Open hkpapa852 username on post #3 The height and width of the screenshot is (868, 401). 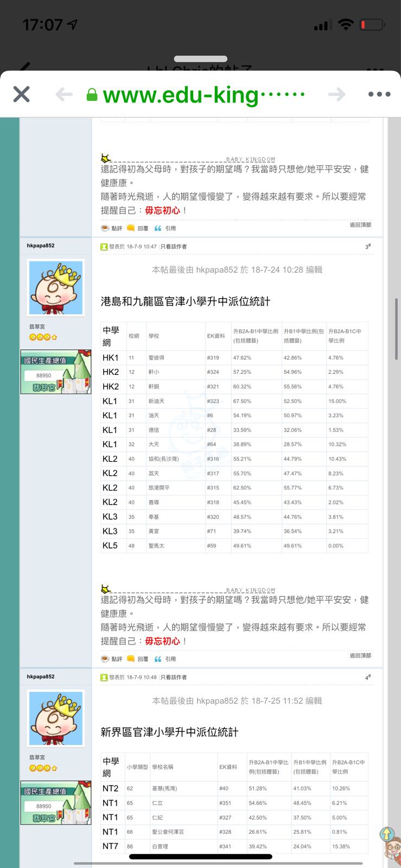tap(41, 245)
